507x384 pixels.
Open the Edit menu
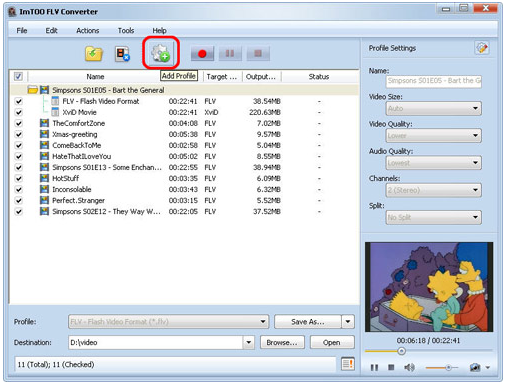pos(51,31)
